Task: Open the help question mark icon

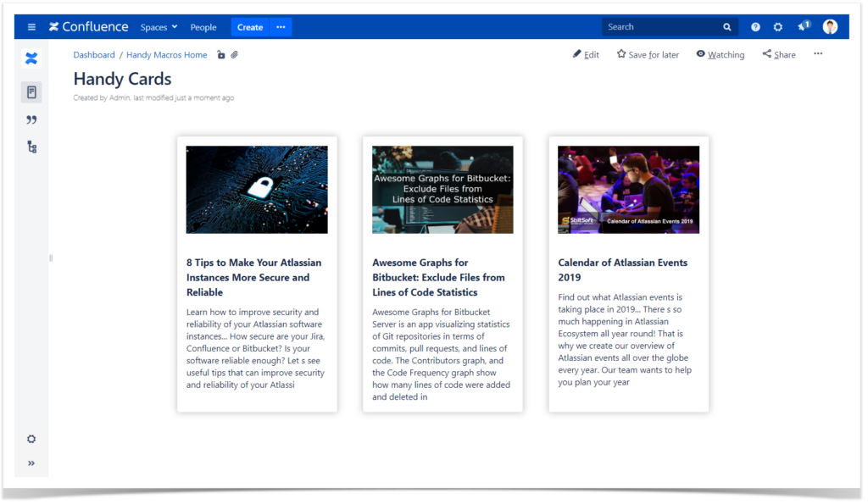Action: 754,26
